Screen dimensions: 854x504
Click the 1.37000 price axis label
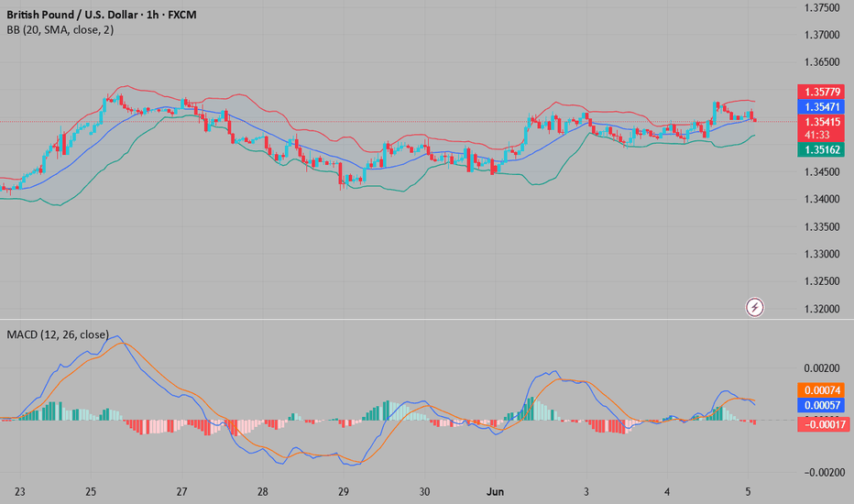coord(822,35)
